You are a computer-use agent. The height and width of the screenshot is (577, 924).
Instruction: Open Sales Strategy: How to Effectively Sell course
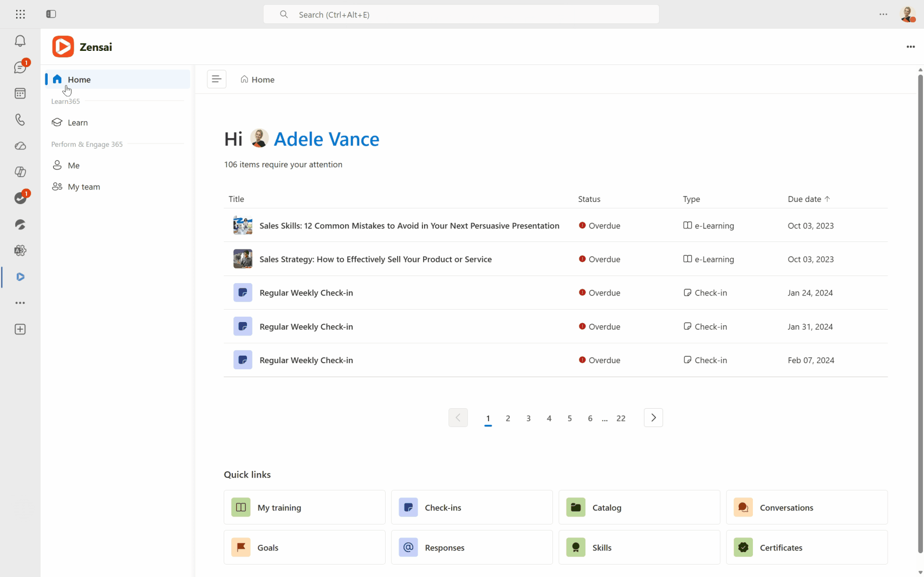pos(376,259)
